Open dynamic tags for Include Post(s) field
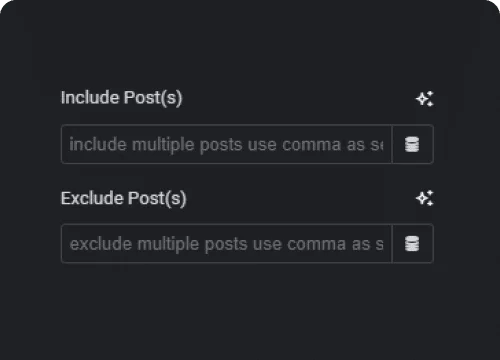Viewport: 500px width, 360px height. click(x=413, y=144)
